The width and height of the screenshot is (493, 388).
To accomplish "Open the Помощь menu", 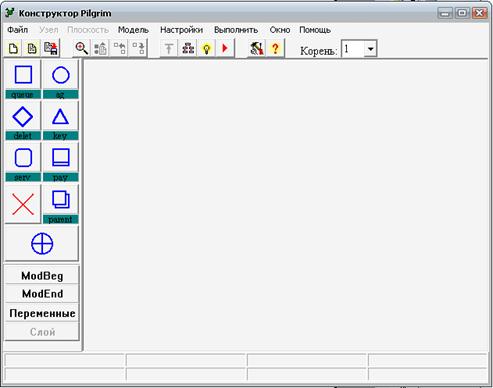I will point(315,30).
